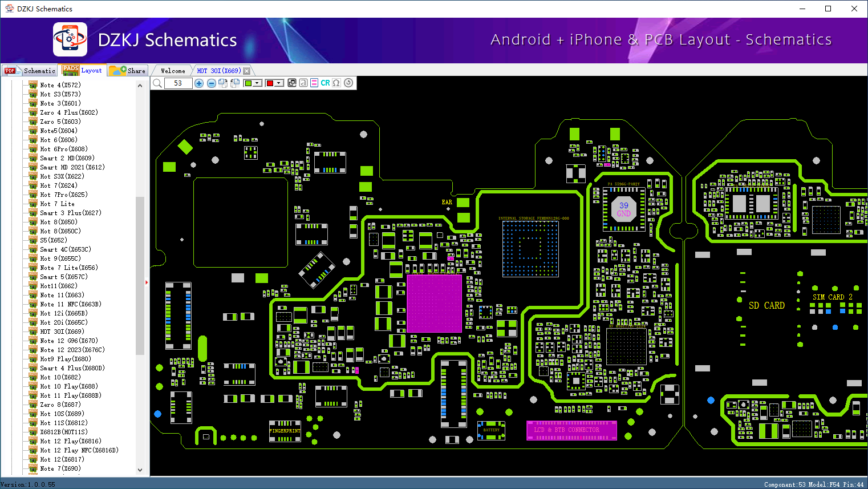Choose Hot9 Play(X680) entry
Screen dimensions: 868x489
click(66, 359)
